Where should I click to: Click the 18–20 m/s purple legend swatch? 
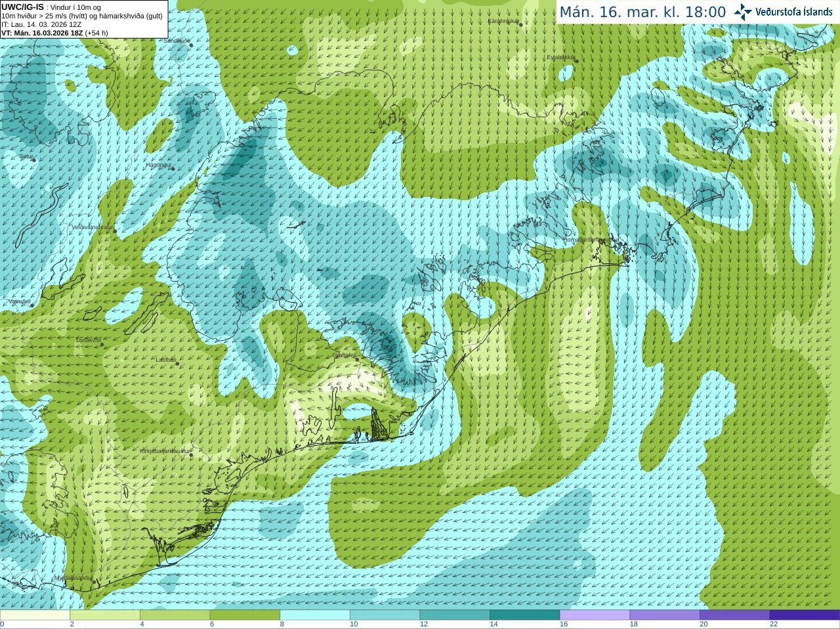tap(665, 615)
